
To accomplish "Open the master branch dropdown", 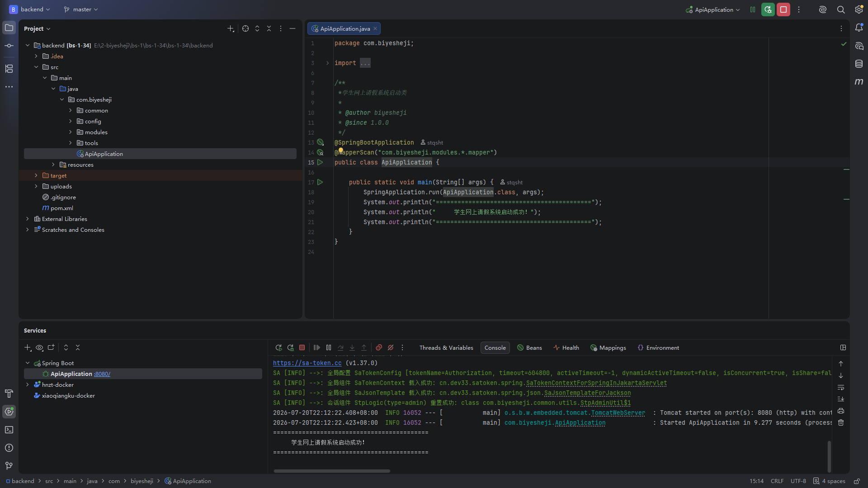I will coord(81,9).
